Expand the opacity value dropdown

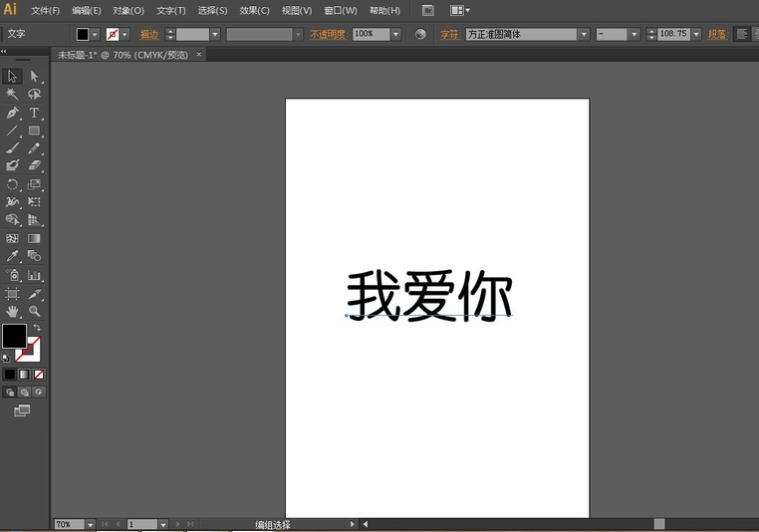click(x=395, y=34)
